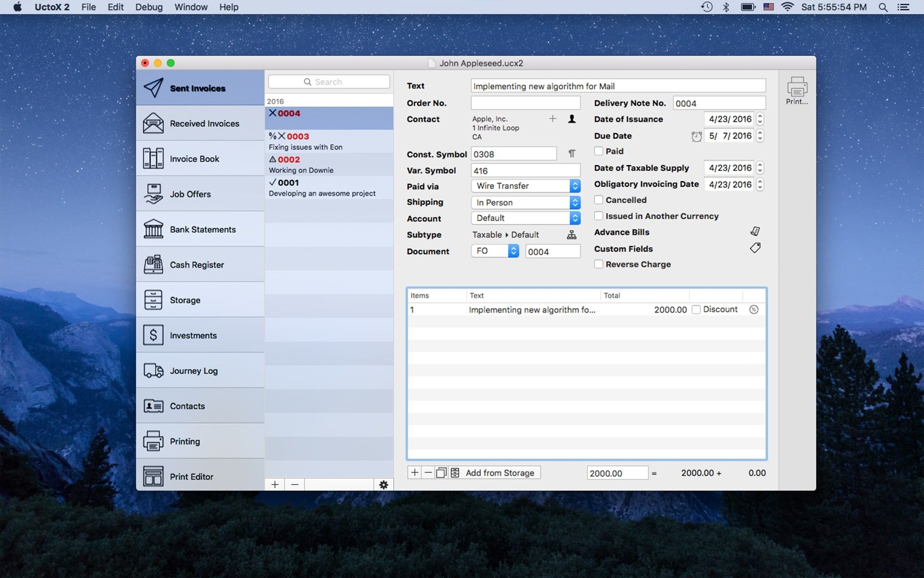This screenshot has height=578, width=924.
Task: Toggle the Paid checkbox
Action: [597, 150]
